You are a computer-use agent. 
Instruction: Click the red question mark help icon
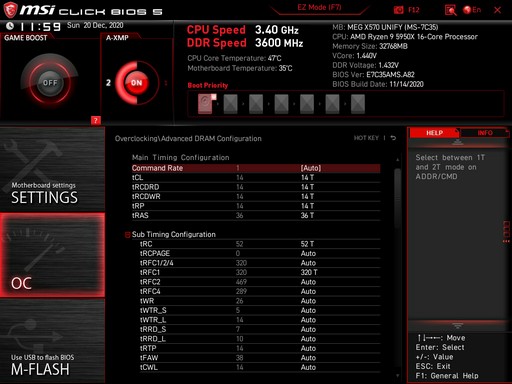point(96,120)
